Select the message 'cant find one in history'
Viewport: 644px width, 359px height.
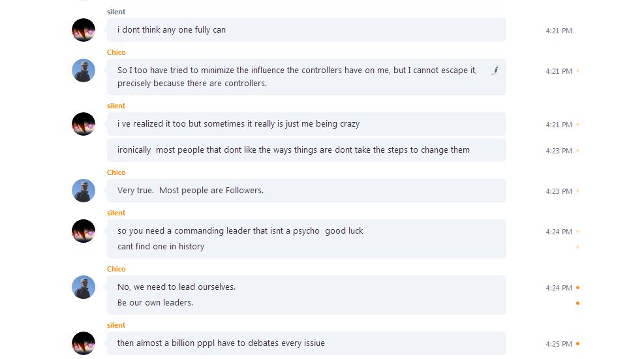(x=161, y=247)
